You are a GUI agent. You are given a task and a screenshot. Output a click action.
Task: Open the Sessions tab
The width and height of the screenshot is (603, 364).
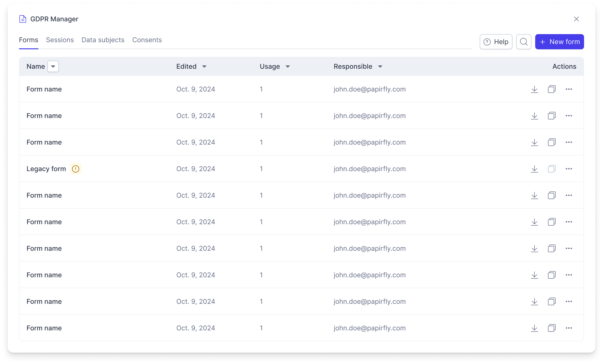60,40
